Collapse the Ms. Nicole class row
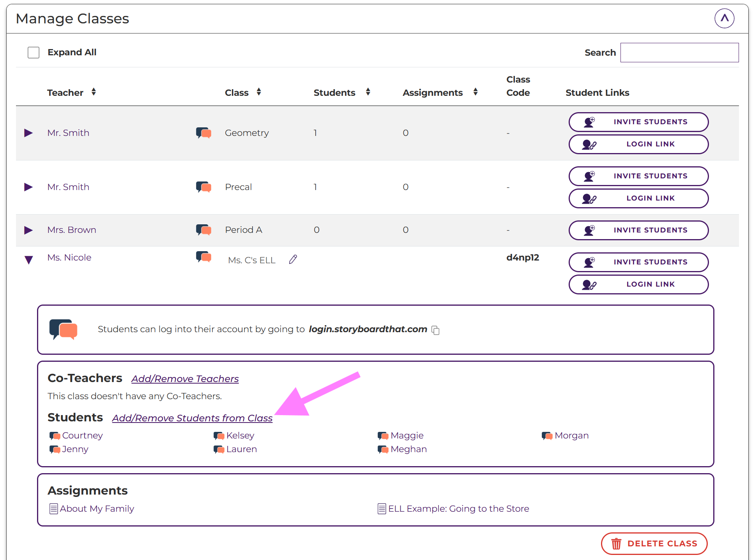This screenshot has width=753, height=560. tap(28, 260)
